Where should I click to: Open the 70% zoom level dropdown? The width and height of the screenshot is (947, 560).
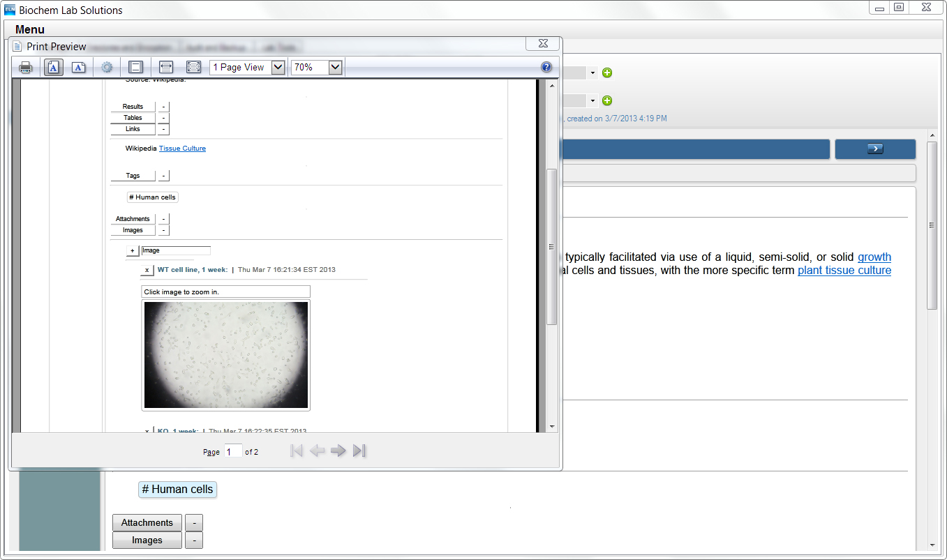tap(334, 67)
